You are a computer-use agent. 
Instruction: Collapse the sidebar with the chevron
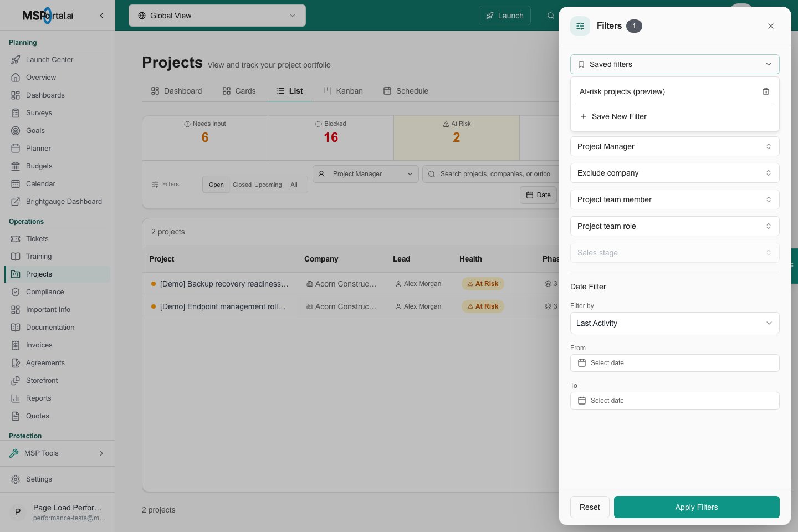pos(101,16)
